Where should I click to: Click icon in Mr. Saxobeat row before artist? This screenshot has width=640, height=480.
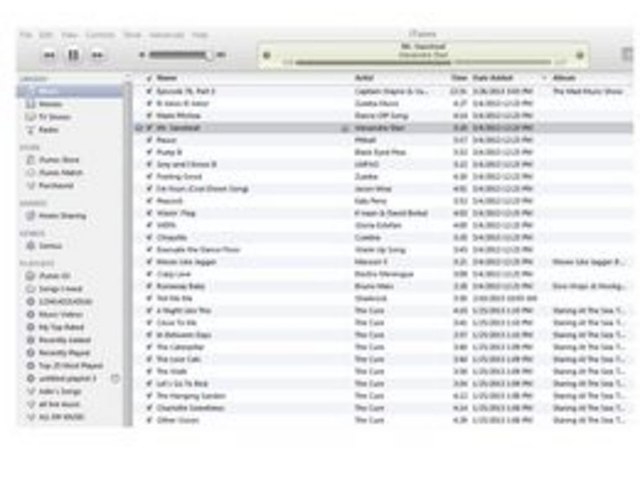click(345, 129)
